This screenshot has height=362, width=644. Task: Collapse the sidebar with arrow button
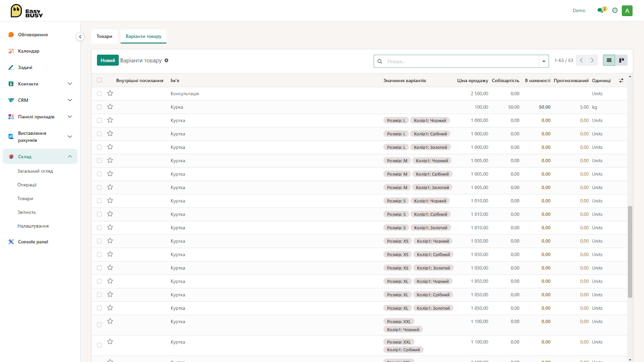point(80,37)
